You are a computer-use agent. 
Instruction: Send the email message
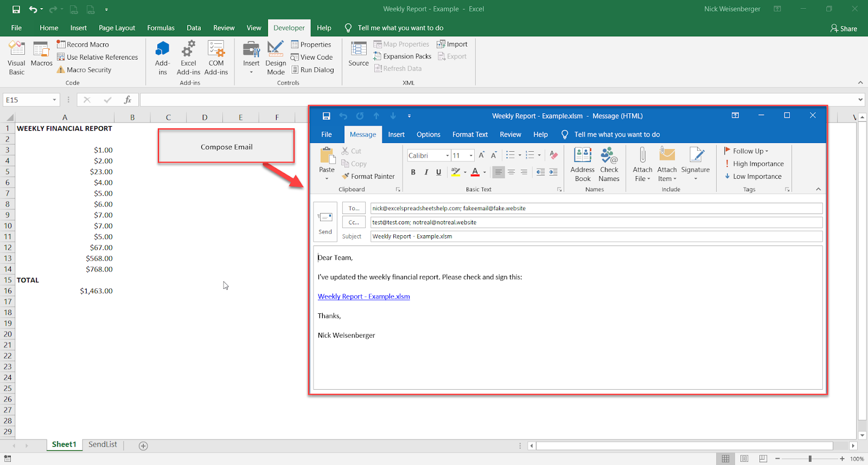tap(325, 222)
